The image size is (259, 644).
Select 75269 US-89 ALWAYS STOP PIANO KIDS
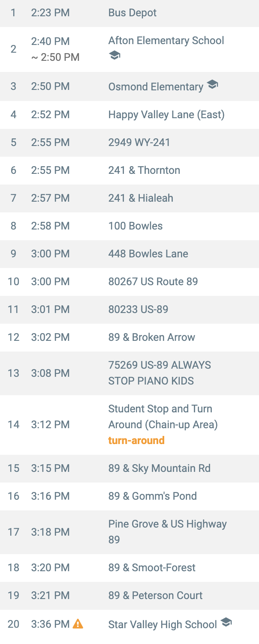coord(129,373)
